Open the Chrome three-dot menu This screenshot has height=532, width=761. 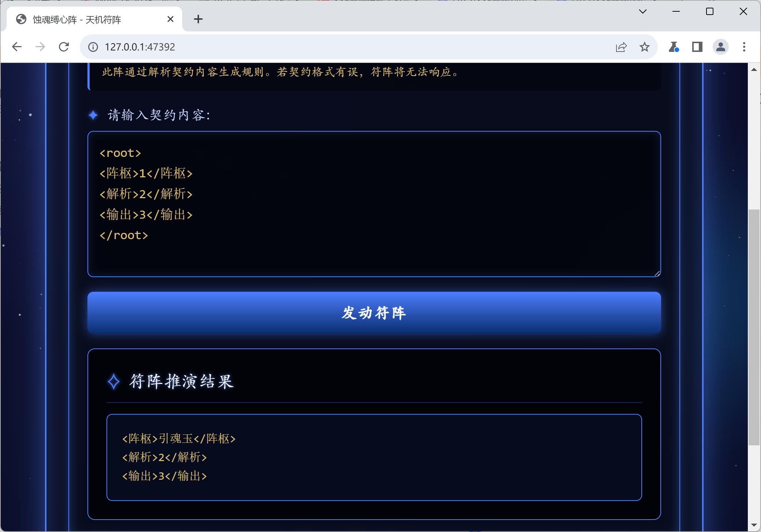pos(744,47)
